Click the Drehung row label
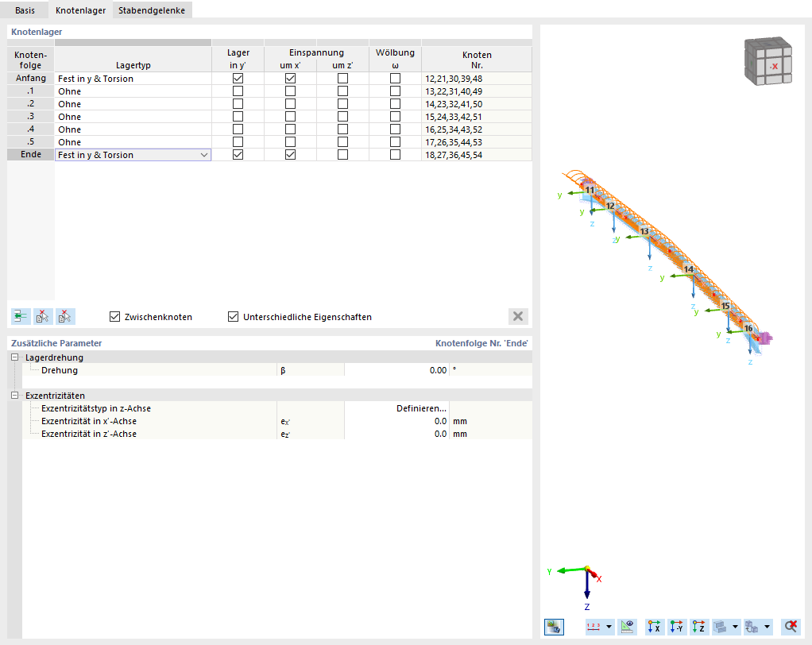Viewport: 812px width, 645px height. [60, 370]
